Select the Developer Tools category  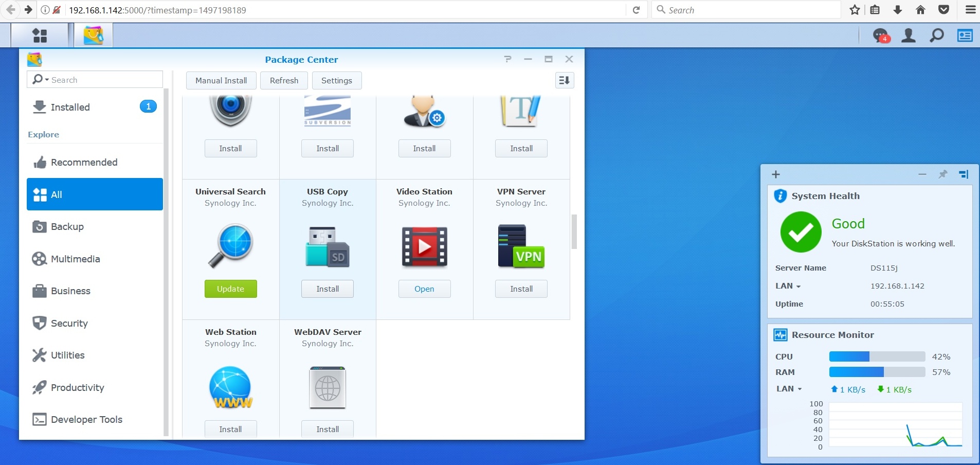click(95, 420)
